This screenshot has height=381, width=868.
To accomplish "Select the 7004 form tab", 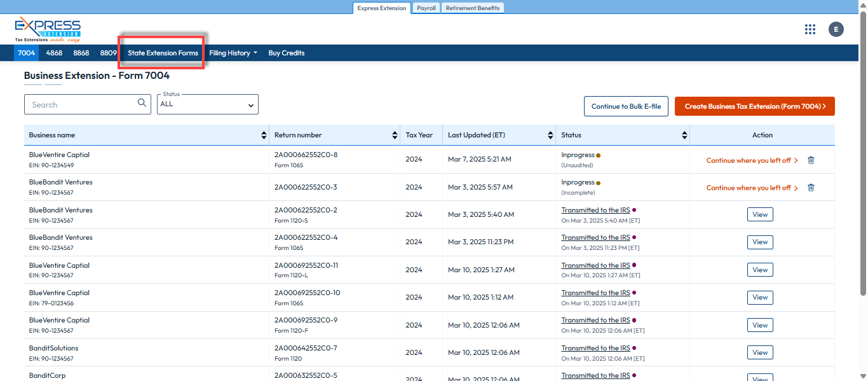I will click(27, 53).
